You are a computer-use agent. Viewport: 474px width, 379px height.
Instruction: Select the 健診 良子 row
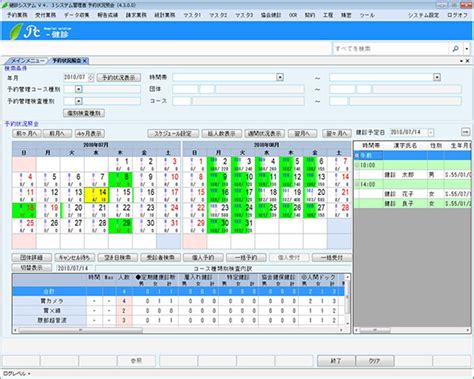pos(412,203)
